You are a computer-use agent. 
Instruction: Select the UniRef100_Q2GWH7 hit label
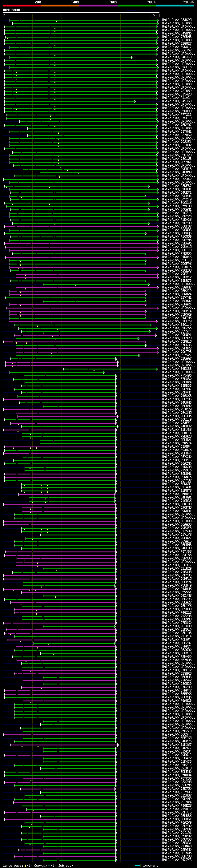tap(177, 287)
